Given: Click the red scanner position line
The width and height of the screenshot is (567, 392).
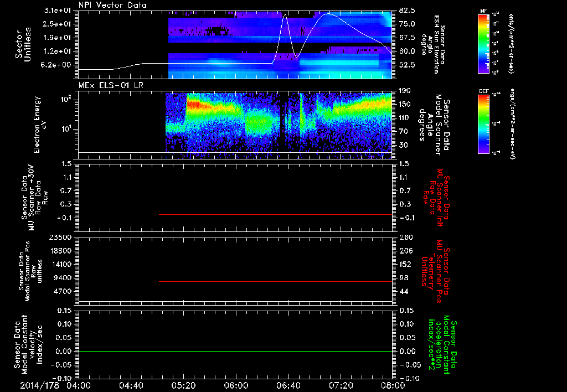Looking at the screenshot, I should pyautogui.click(x=276, y=281).
